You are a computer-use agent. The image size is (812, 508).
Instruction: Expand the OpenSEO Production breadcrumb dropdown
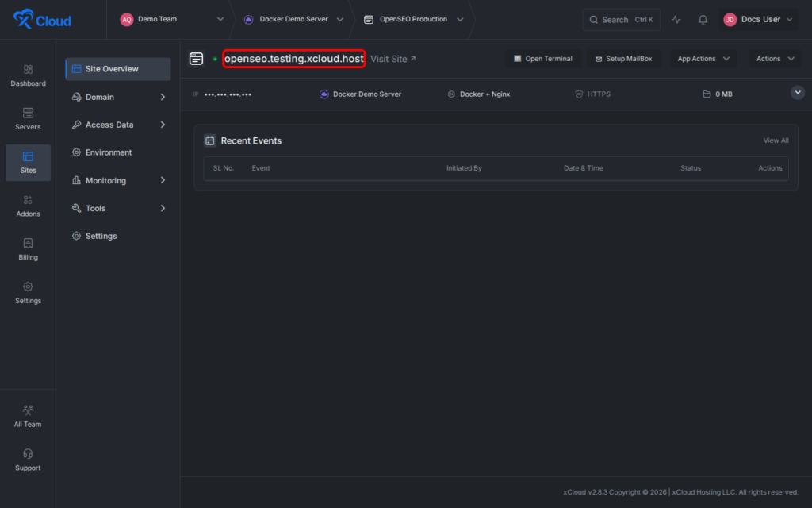[x=460, y=20]
